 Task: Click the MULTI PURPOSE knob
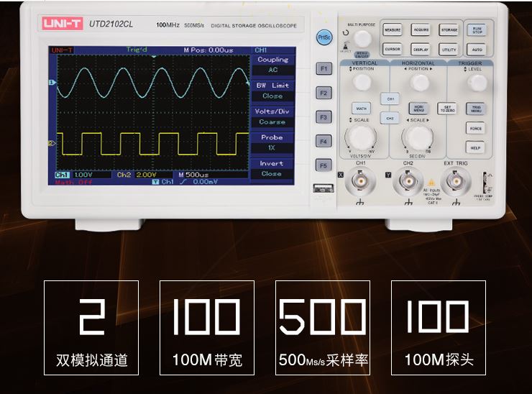tap(363, 38)
